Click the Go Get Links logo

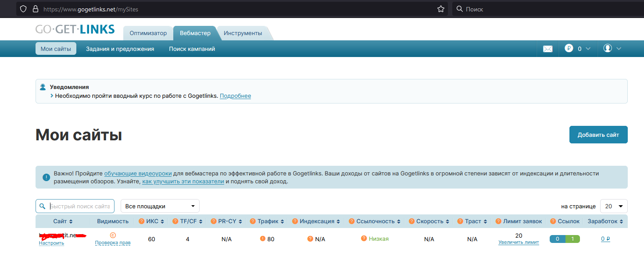(75, 30)
